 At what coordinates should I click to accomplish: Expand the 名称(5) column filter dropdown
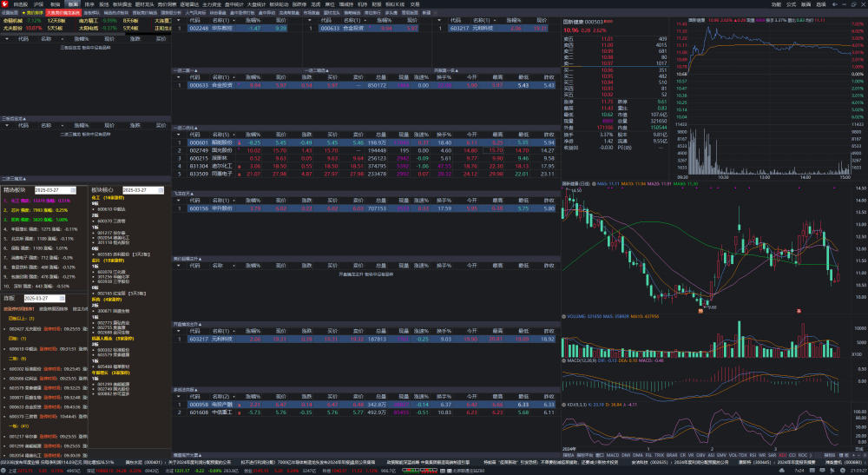point(234,135)
